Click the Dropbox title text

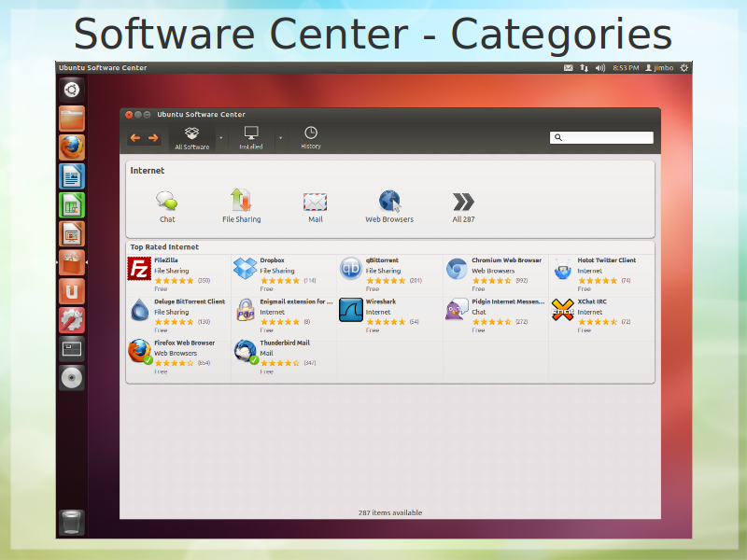pyautogui.click(x=272, y=260)
